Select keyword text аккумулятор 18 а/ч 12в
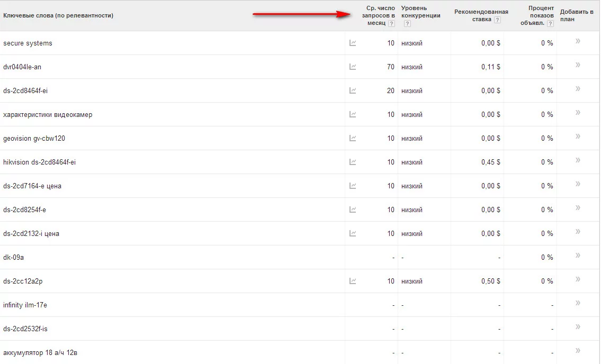The width and height of the screenshot is (601, 364). click(x=40, y=352)
